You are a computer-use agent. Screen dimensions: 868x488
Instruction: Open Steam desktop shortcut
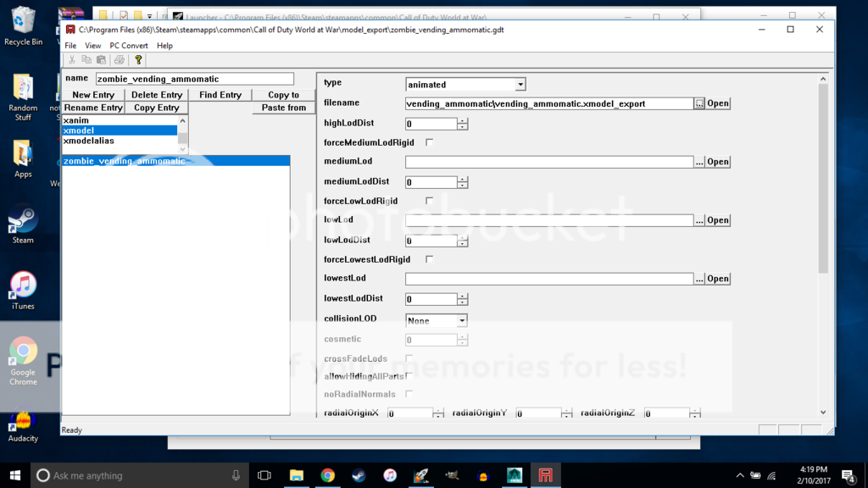click(23, 225)
